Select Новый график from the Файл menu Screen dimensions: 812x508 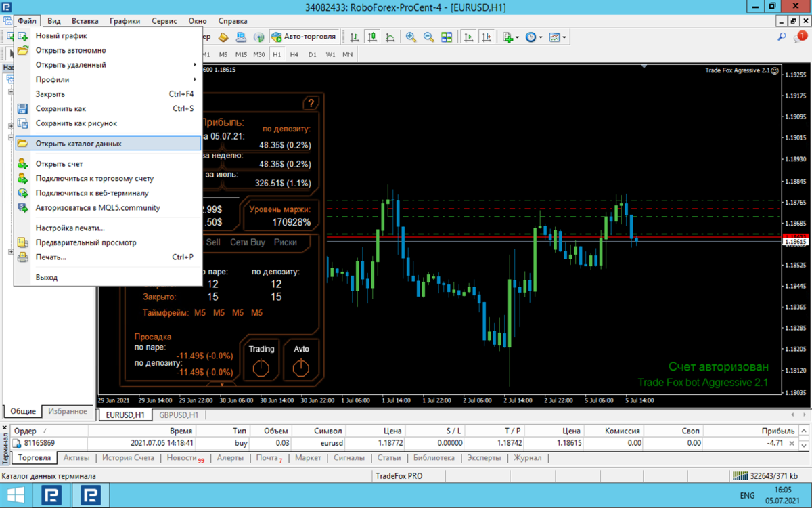[x=108, y=35]
